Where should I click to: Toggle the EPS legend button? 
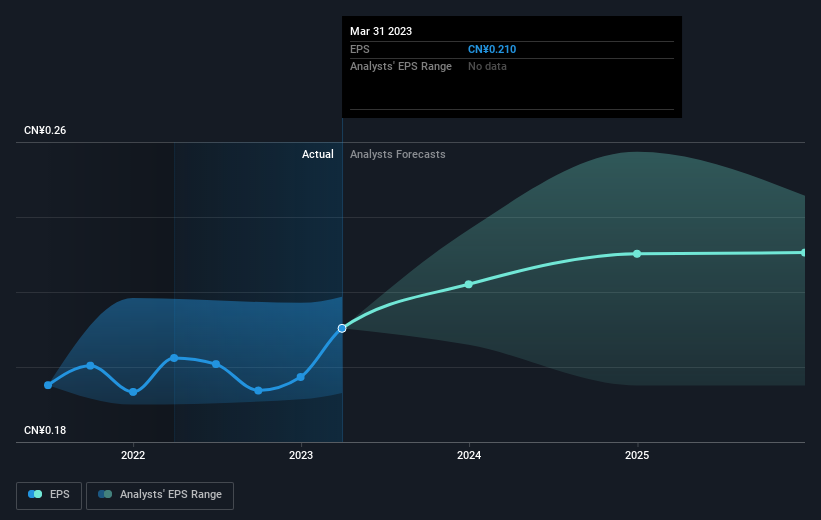tap(49, 495)
